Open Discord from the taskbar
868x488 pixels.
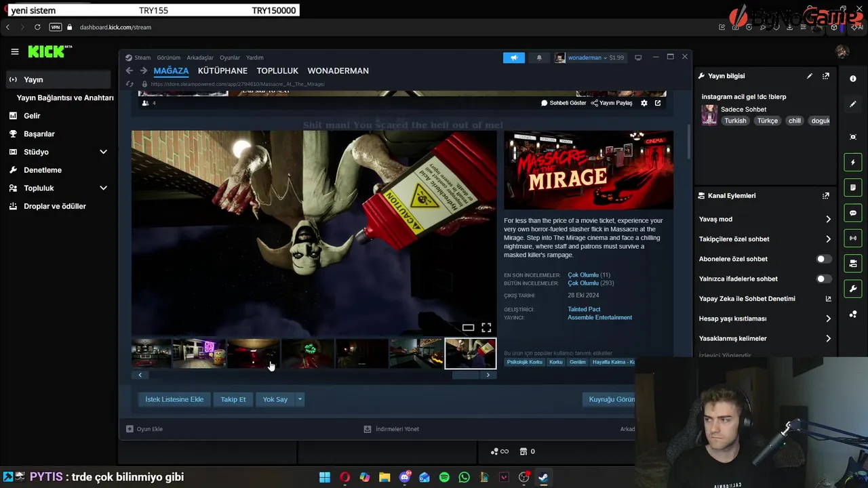(405, 477)
